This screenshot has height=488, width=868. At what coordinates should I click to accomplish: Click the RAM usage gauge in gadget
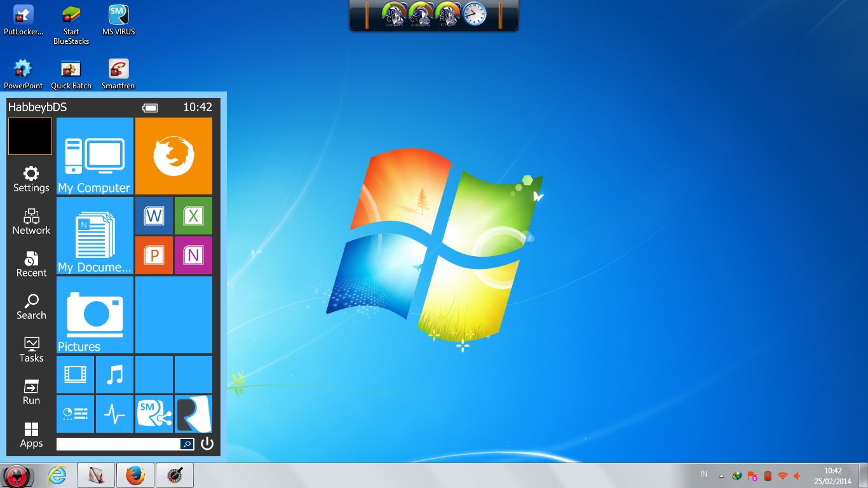coord(447,15)
